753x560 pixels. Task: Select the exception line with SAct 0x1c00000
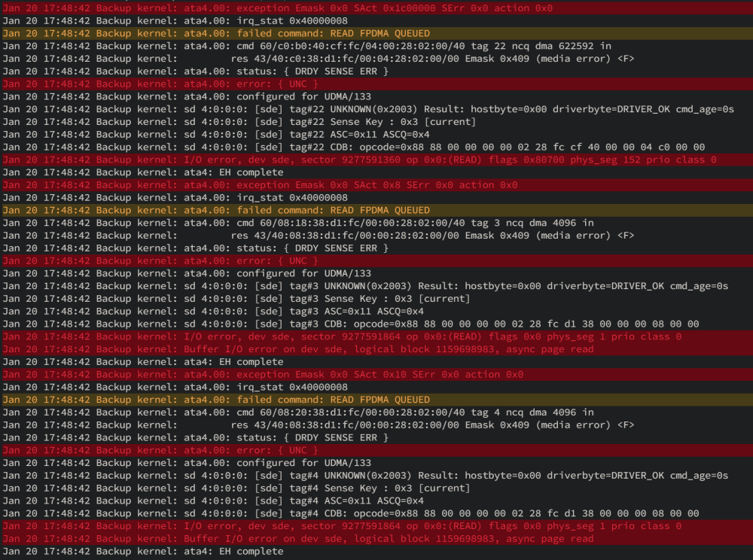(x=376, y=8)
